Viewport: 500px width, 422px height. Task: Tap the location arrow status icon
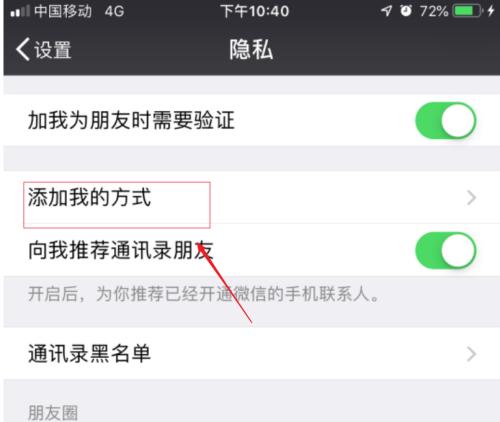click(x=386, y=11)
